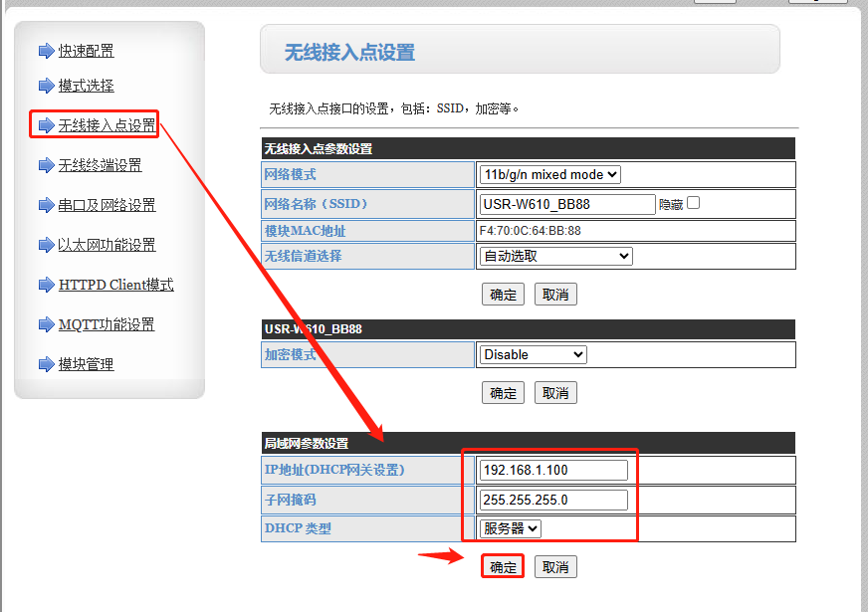The image size is (868, 612).
Task: Click the arrow icon beside MQTT功能设置
Action: 46,324
